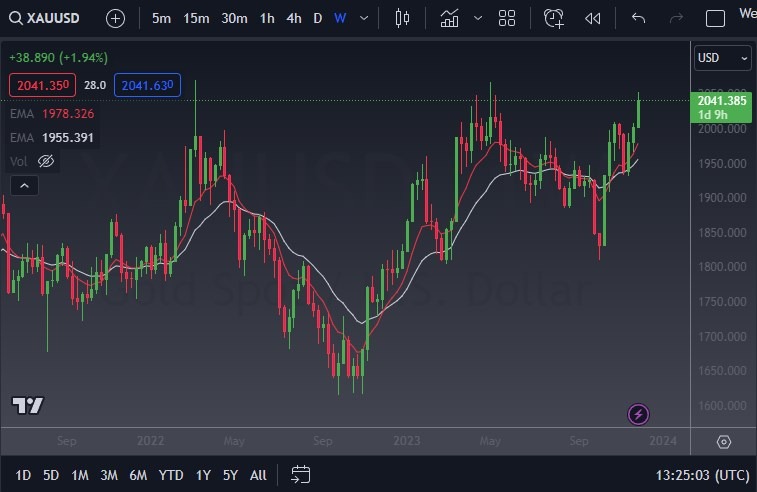Screen dimensions: 757x492
Task: Create an alert with the alarm clock icon
Action: point(554,18)
